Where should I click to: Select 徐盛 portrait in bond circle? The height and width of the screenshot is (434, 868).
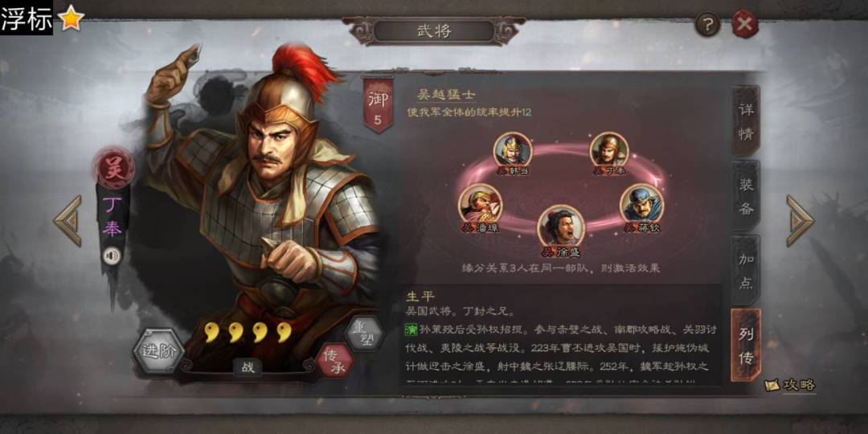561,227
